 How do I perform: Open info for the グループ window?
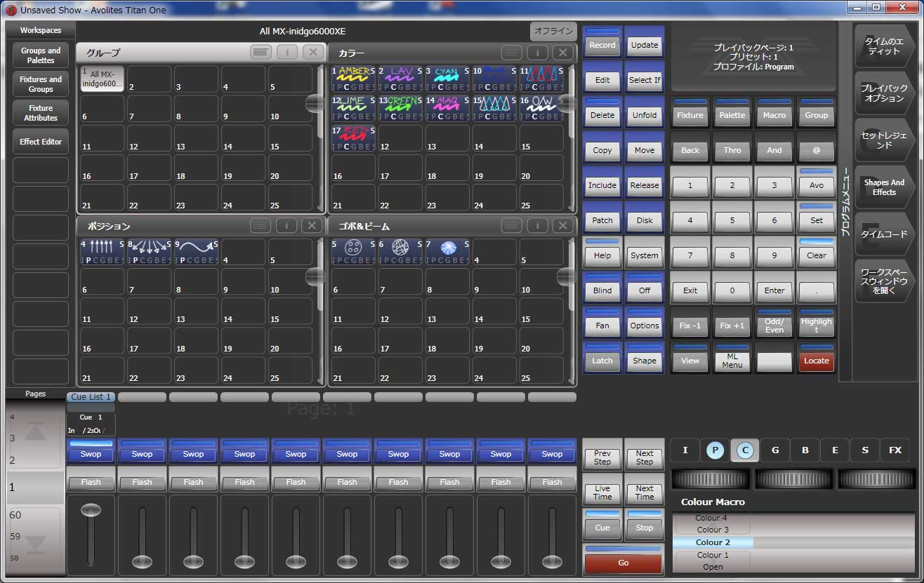pyautogui.click(x=286, y=53)
